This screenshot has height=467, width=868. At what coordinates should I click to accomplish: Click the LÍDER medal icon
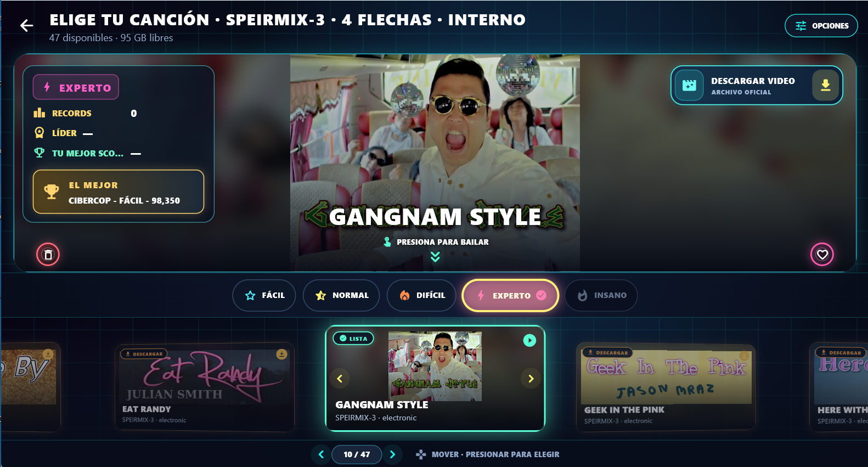pyautogui.click(x=40, y=133)
